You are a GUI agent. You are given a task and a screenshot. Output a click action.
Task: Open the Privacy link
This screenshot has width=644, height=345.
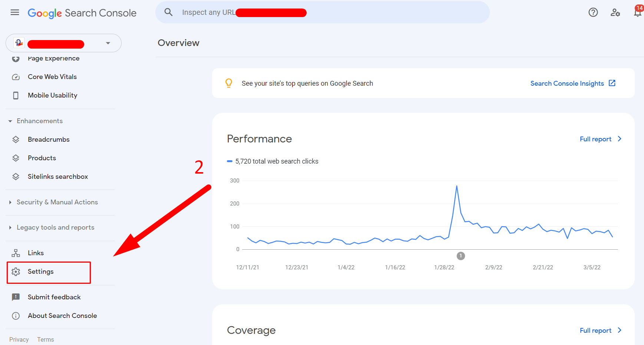click(x=19, y=339)
